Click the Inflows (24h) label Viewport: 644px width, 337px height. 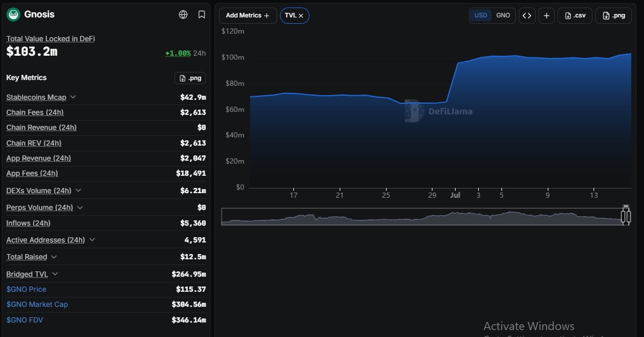[28, 223]
